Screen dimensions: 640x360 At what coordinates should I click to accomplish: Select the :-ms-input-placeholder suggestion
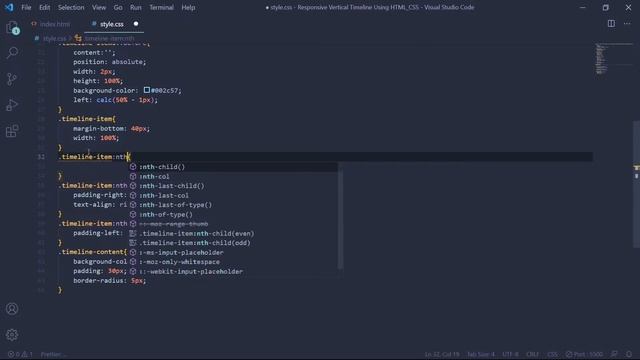click(x=233, y=252)
